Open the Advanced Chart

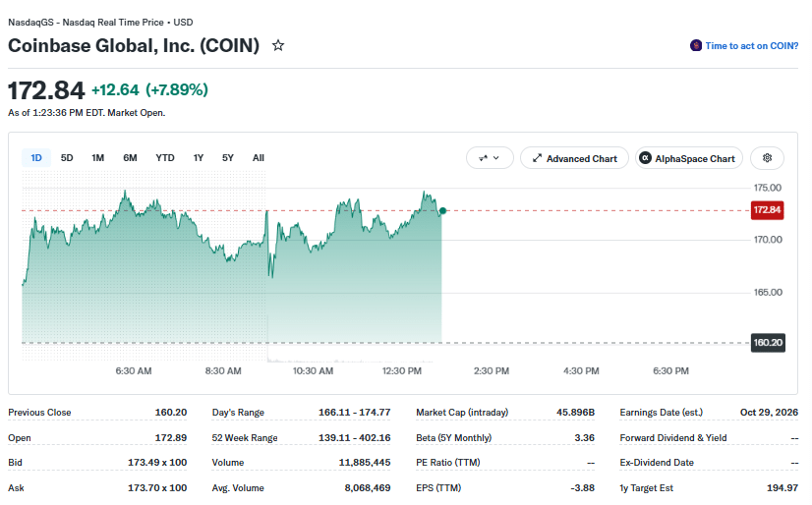pos(574,158)
